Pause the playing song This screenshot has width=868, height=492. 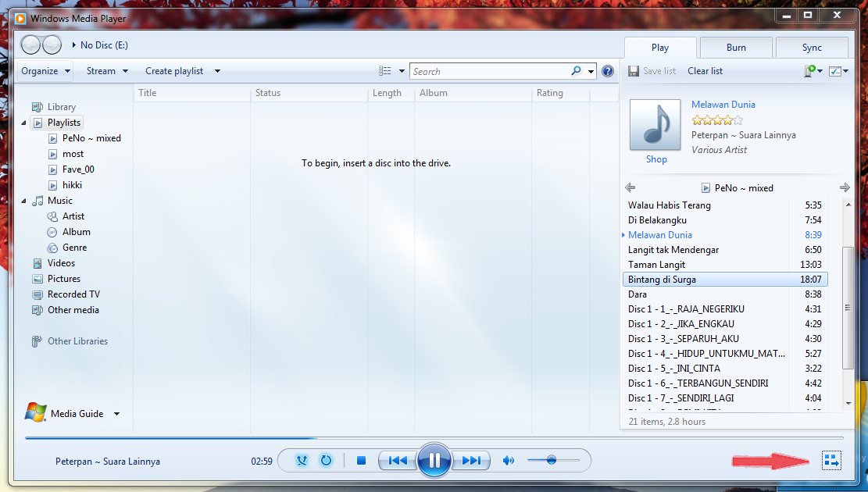click(x=434, y=461)
